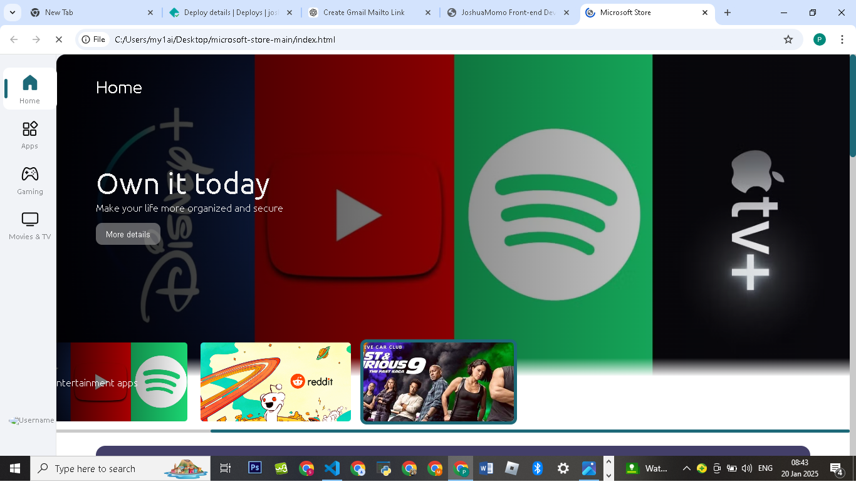Image resolution: width=856 pixels, height=504 pixels.
Task: Open the Python app on the taskbar
Action: coord(384,468)
